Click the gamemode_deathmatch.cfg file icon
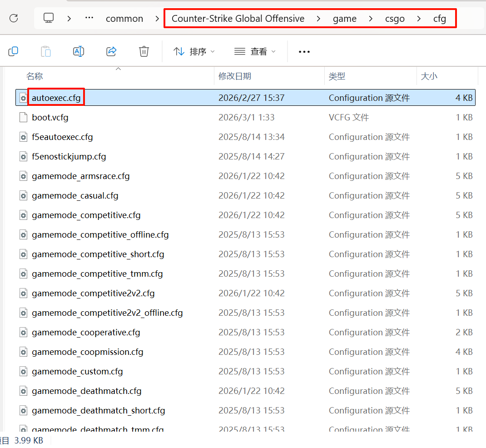 23,391
